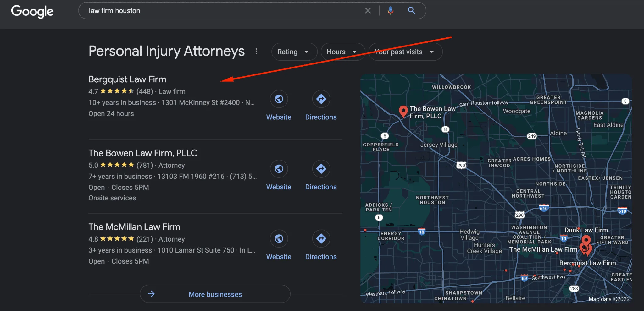Click the Google logo
644x311 pixels.
tap(32, 11)
